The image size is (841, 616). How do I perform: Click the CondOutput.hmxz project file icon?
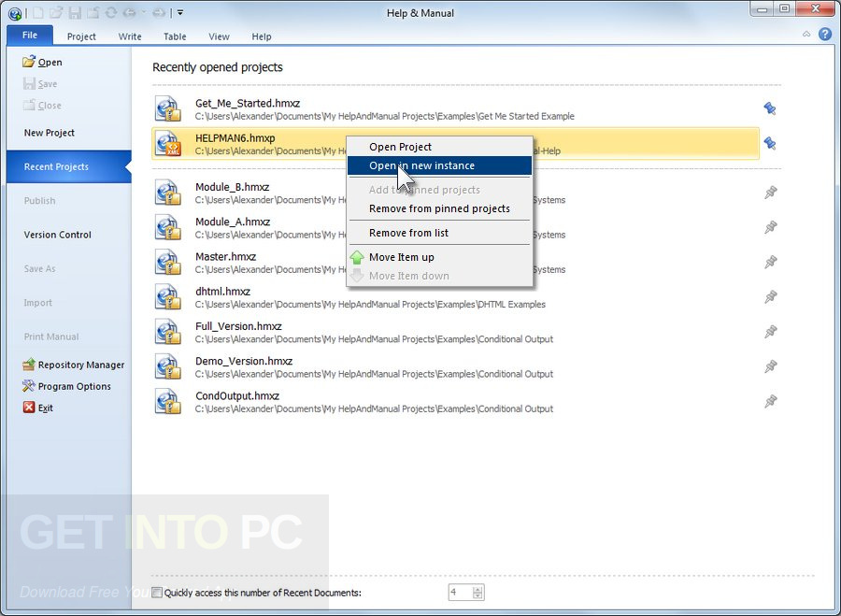168,401
